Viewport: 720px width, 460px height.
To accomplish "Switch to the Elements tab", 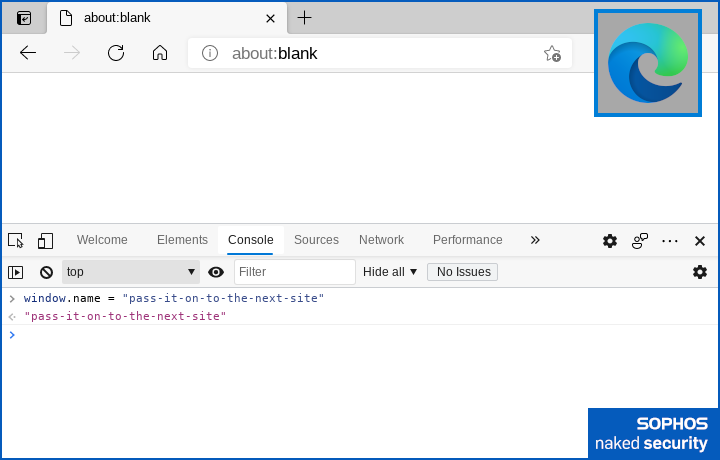I will point(182,240).
